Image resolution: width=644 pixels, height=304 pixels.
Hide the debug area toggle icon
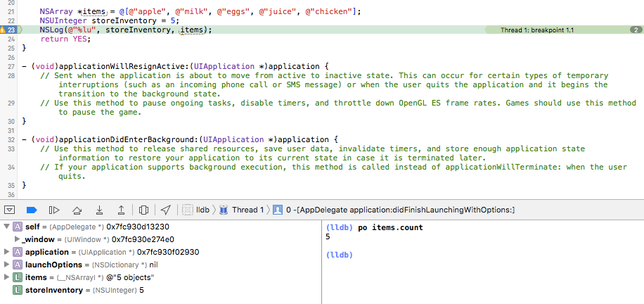click(x=9, y=210)
